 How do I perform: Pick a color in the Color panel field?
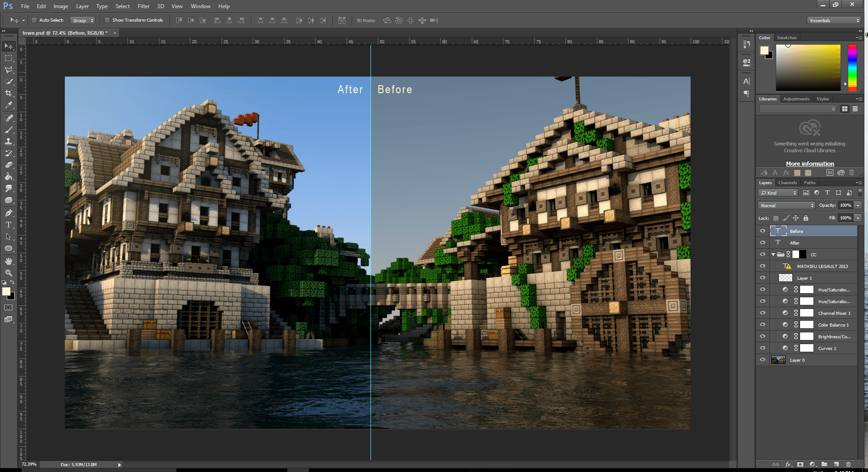tap(808, 68)
